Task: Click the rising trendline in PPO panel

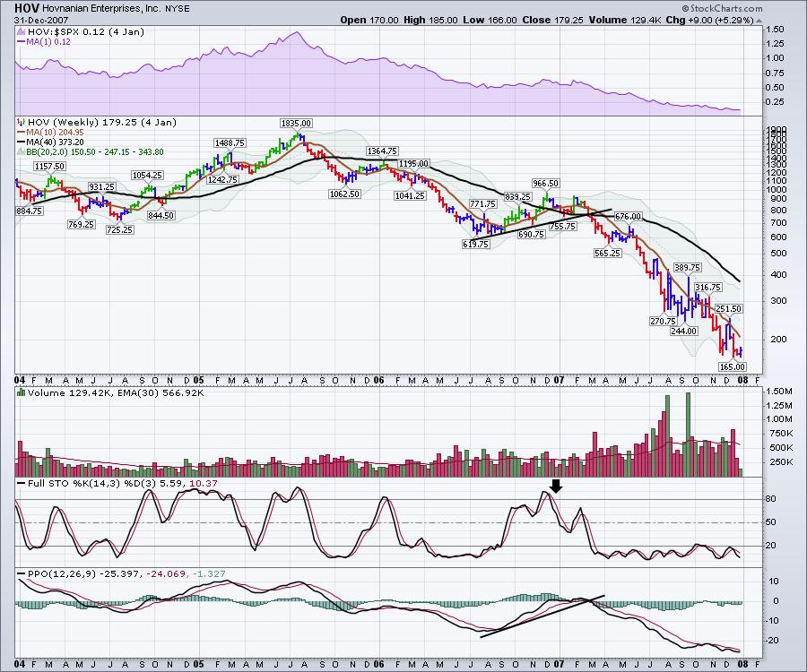Action: coord(542,616)
